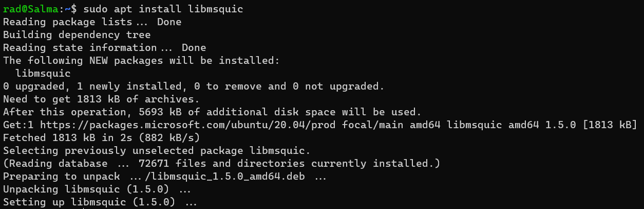The height and width of the screenshot is (209, 644).
Task: Click the "Setting up libmsquic (1.5.0)" line
Action: (x=100, y=202)
